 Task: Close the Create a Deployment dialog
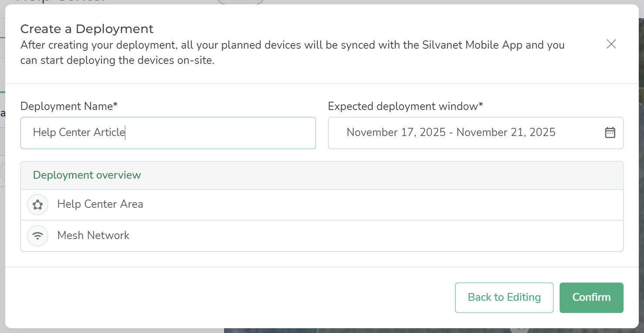611,44
